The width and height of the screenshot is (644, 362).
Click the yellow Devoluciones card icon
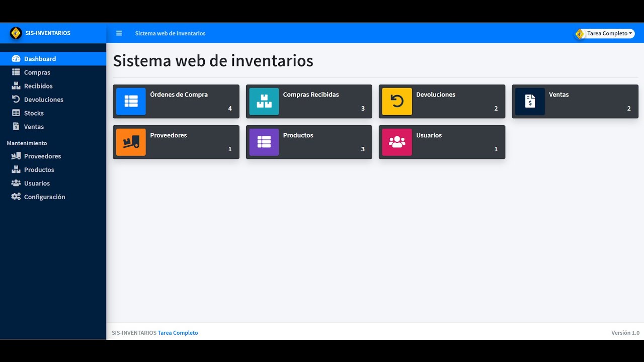pyautogui.click(x=397, y=102)
